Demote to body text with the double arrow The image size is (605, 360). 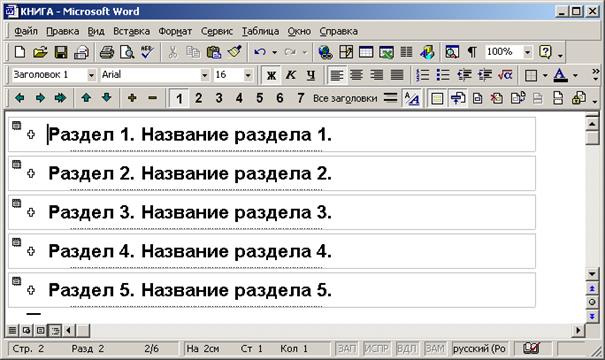click(61, 98)
